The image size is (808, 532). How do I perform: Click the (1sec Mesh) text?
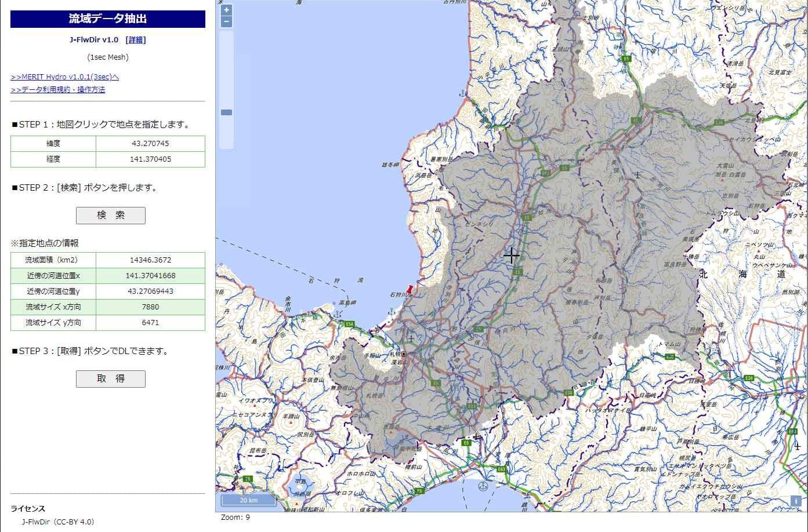click(108, 57)
